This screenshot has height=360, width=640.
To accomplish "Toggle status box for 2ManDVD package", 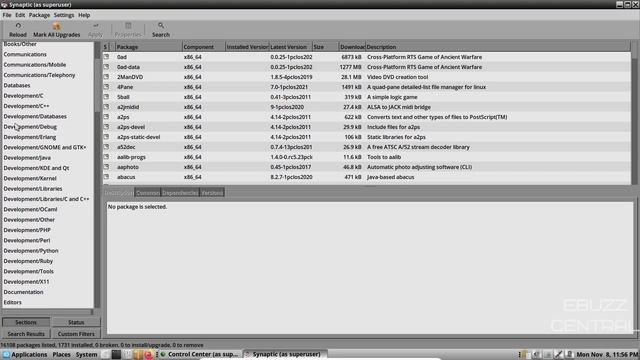I will [x=107, y=77].
